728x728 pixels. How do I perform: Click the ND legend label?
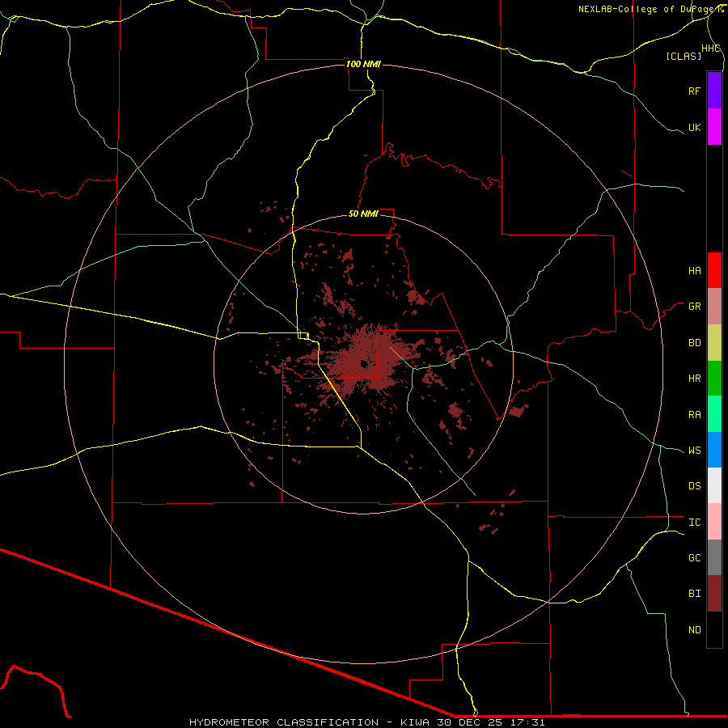pyautogui.click(x=694, y=630)
